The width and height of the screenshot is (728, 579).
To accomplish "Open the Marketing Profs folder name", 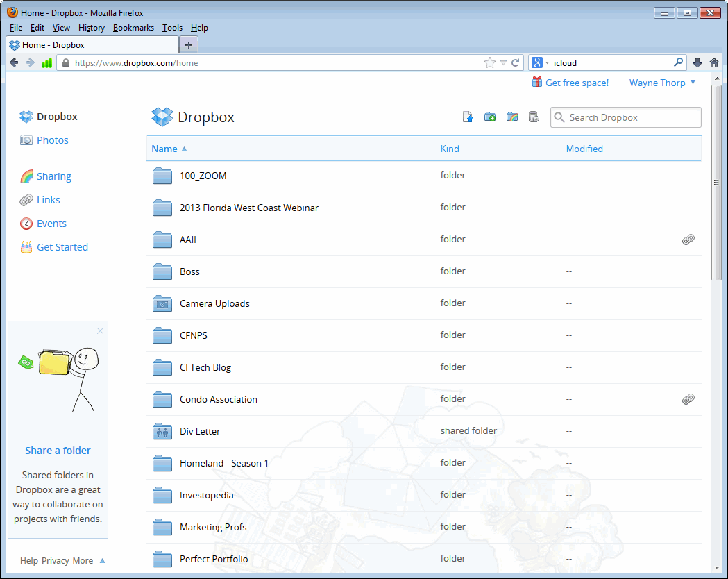I will [x=213, y=528].
